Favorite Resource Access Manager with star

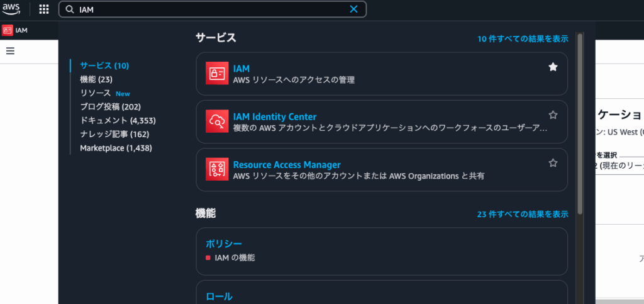[x=553, y=163]
